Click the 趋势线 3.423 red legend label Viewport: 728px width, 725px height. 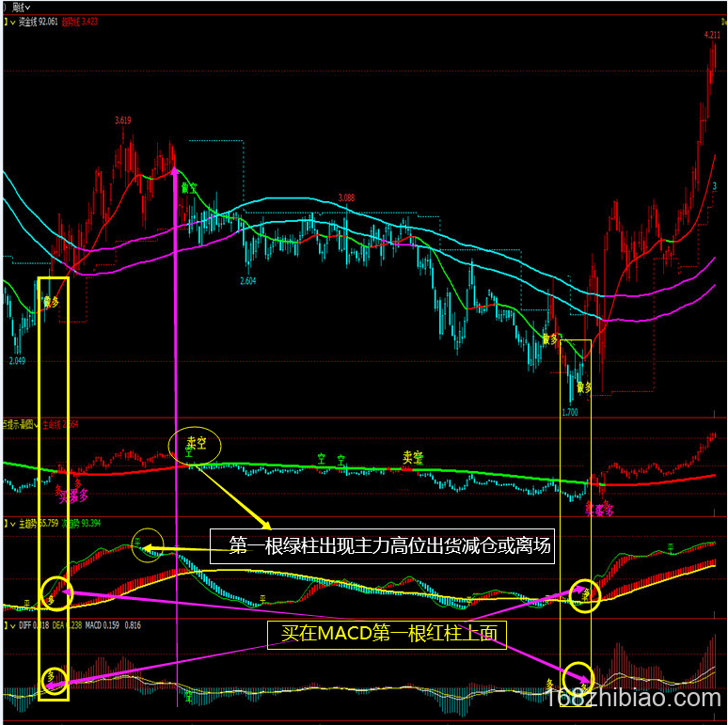[82, 21]
